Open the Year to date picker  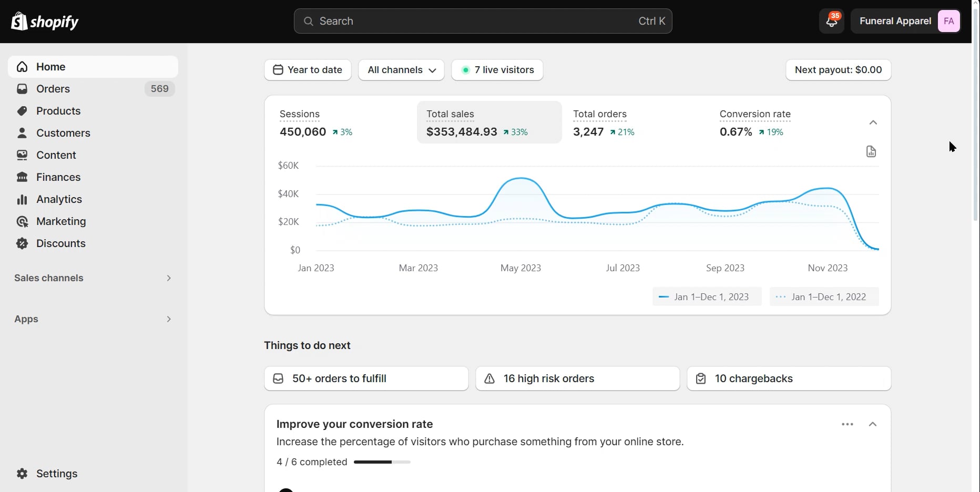(308, 70)
